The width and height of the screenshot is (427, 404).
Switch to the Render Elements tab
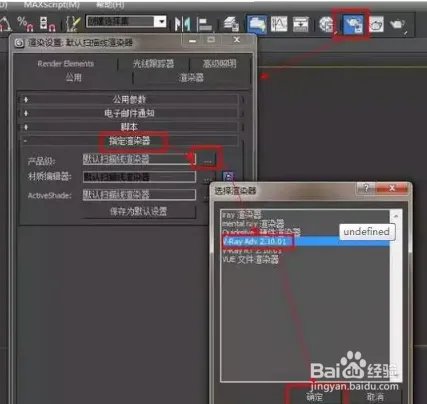point(66,63)
